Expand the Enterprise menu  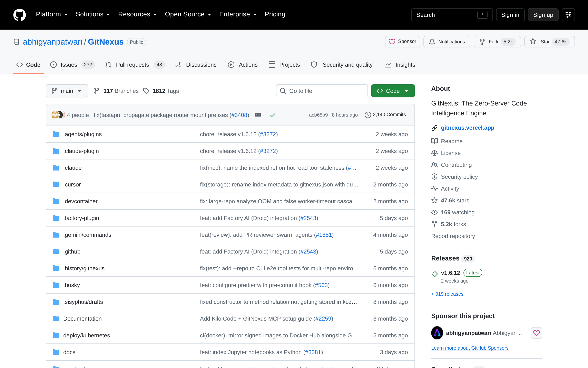(x=238, y=14)
